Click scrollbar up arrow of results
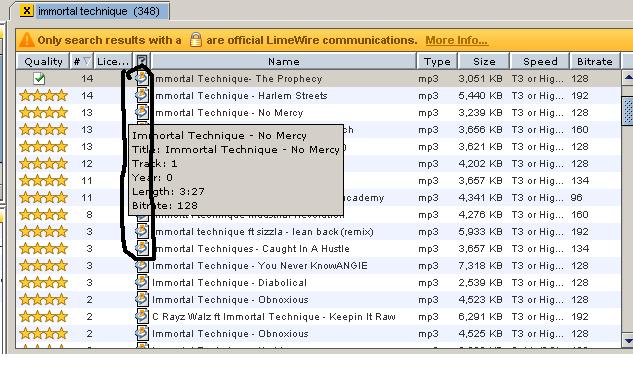Viewport: 633px width, 384px height. point(628,77)
